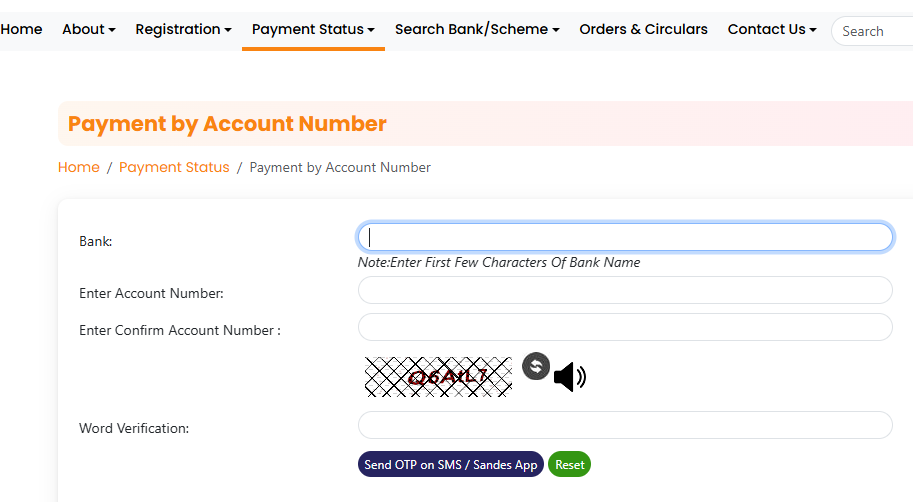
Task: Expand the Payment Status dropdown
Action: pos(313,30)
